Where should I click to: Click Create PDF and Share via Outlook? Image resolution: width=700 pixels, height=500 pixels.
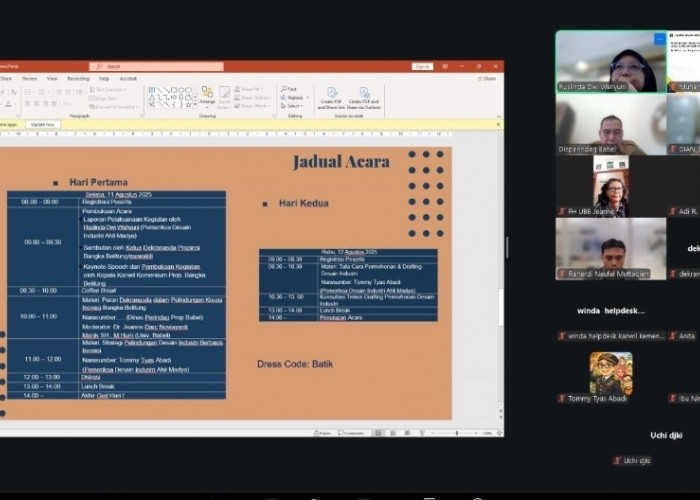[x=363, y=98]
